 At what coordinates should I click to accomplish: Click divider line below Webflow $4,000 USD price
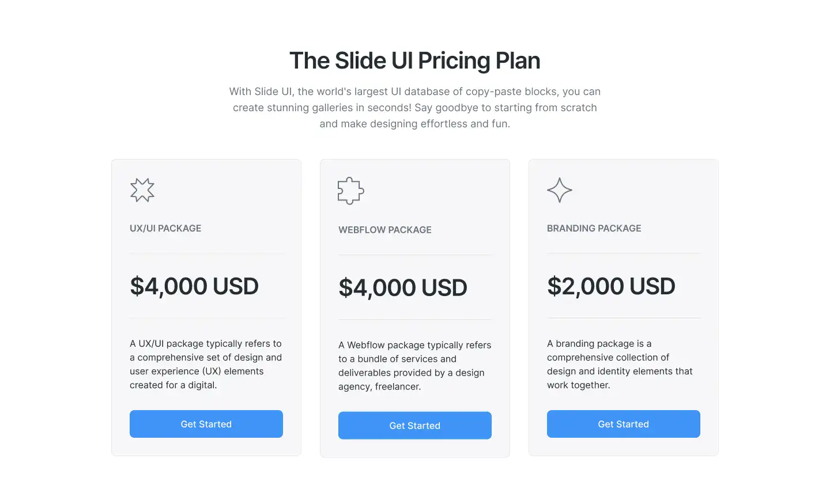tap(415, 320)
